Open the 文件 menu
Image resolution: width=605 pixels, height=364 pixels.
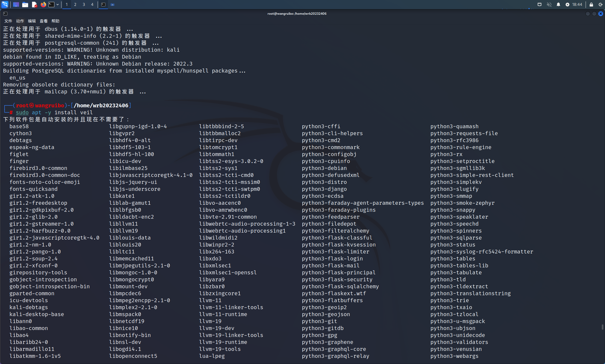tap(8, 21)
